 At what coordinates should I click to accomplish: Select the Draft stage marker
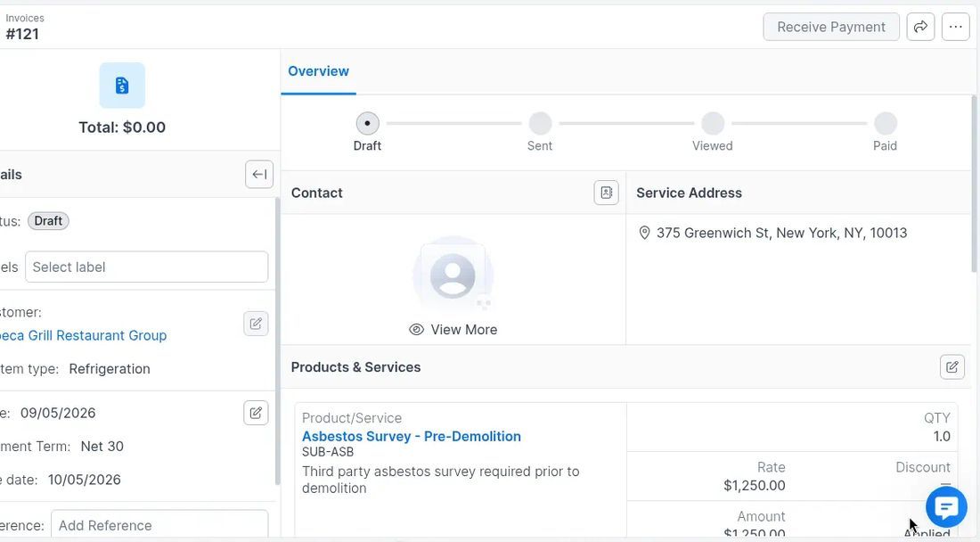point(367,123)
